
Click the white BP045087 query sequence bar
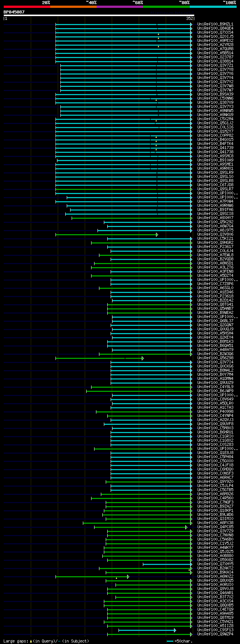(99, 15)
